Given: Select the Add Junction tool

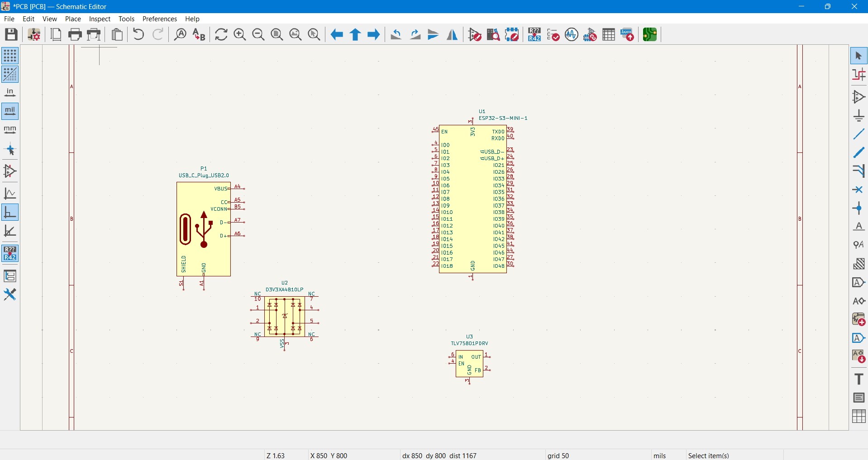Looking at the screenshot, I should (858, 209).
